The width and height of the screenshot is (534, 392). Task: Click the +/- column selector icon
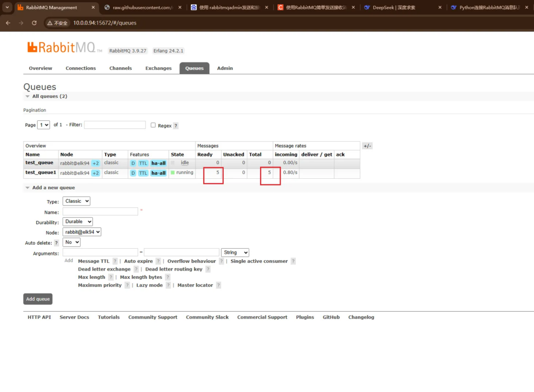pyautogui.click(x=367, y=146)
